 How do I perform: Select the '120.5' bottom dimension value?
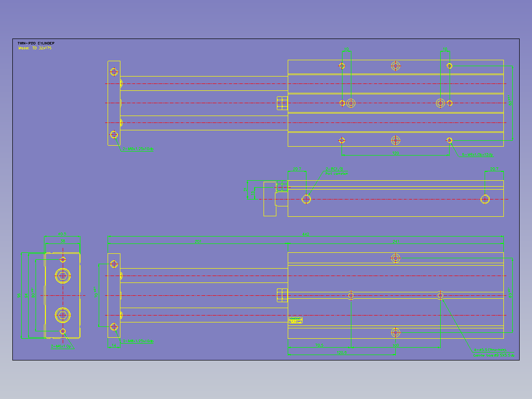pyautogui.click(x=342, y=353)
